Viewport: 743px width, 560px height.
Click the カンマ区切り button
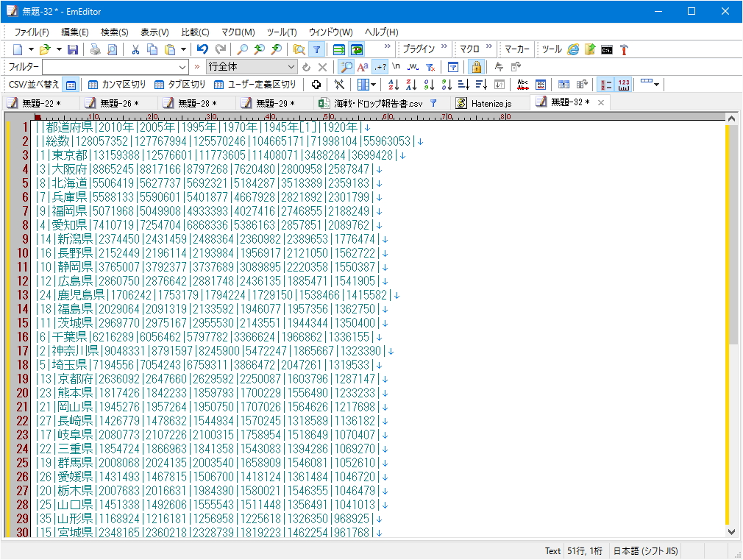click(x=117, y=85)
